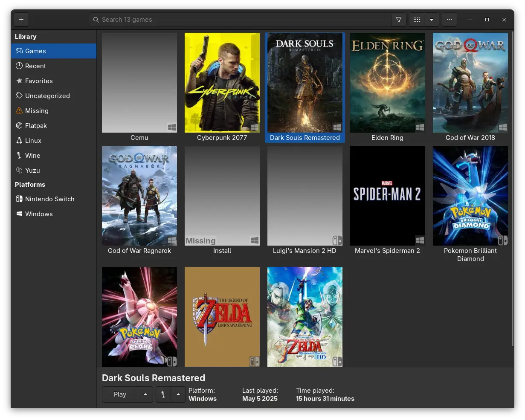Click Windows badge on Marvel's Spiderman 2
Viewport: 525px width, 420px height.
420,240
